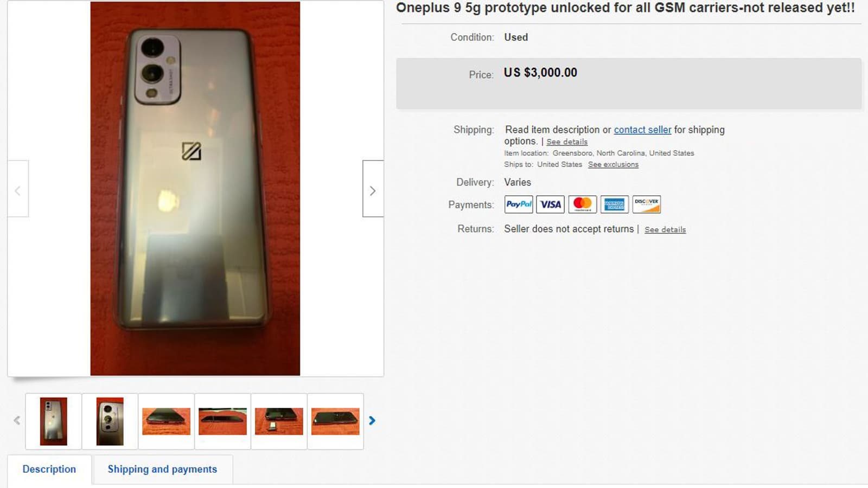Advance thumbnail strip with blue arrow

point(372,421)
